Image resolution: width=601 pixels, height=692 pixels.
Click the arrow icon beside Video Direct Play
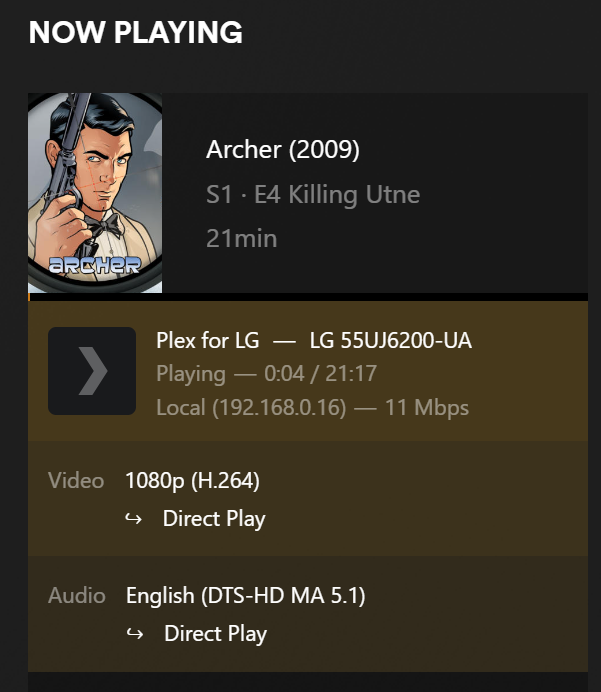click(134, 519)
